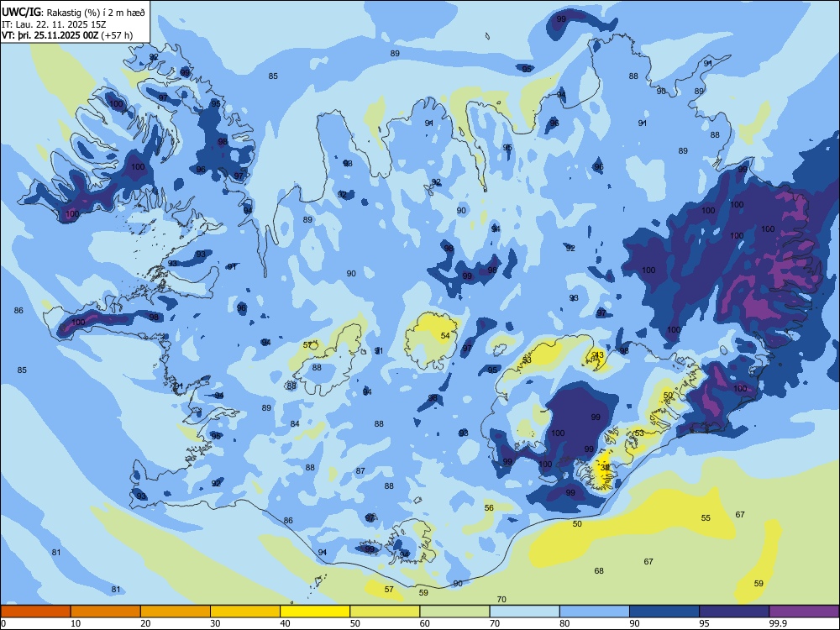Viewport: 840px width, 630px height.
Task: Click the '30' legend tick label
Action: 215,623
